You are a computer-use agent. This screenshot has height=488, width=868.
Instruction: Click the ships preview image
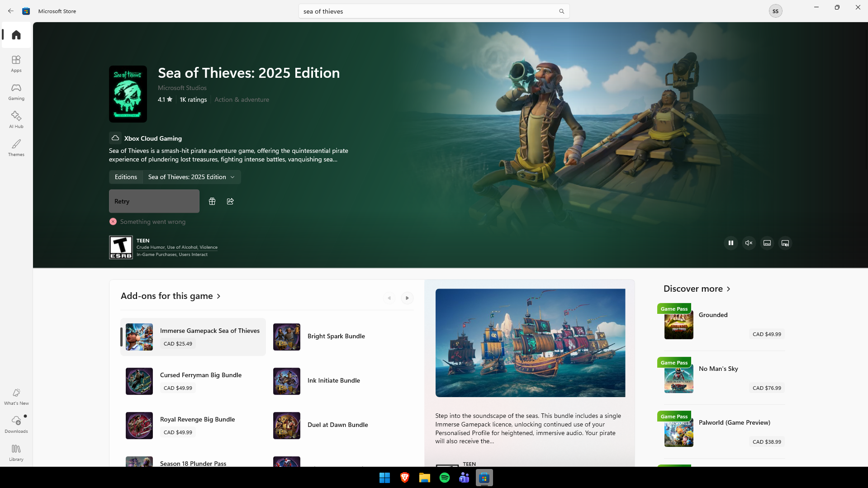point(530,343)
